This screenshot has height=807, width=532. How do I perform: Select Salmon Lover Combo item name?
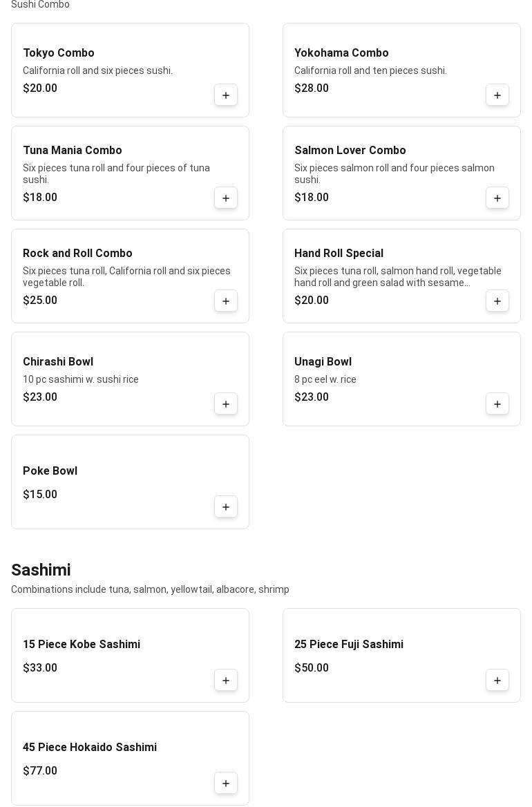point(350,151)
